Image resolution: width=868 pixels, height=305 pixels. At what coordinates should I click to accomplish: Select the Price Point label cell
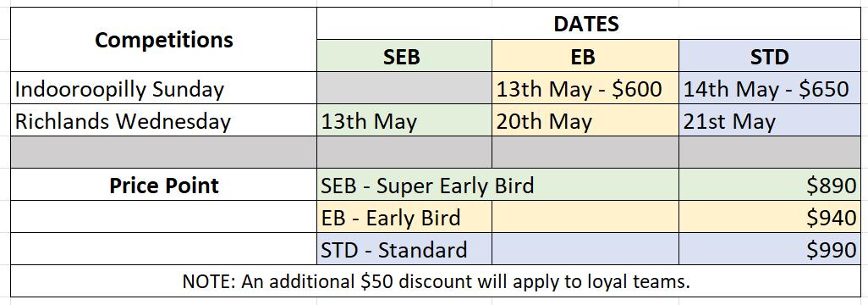tap(164, 184)
